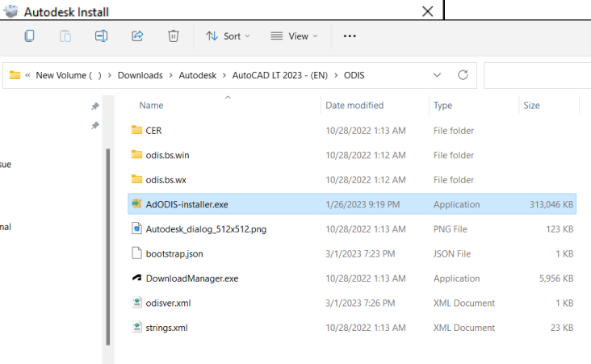Screen dimensions: 591x364
Task: Click the Autodesk Install title icon
Action: coord(11,11)
